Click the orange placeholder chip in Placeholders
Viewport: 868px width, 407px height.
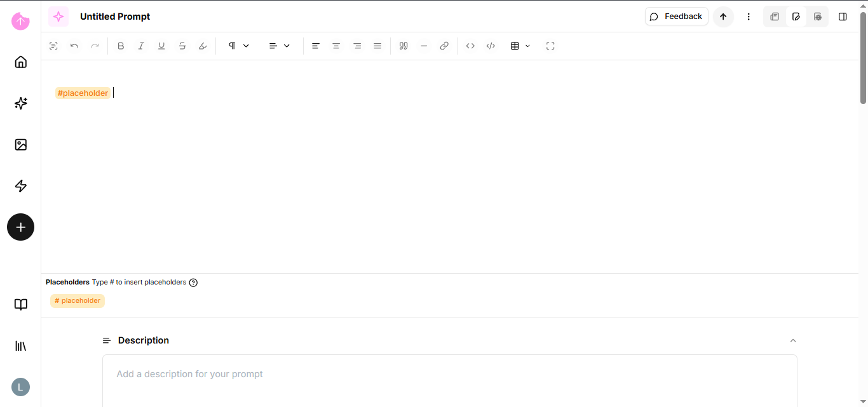click(78, 301)
